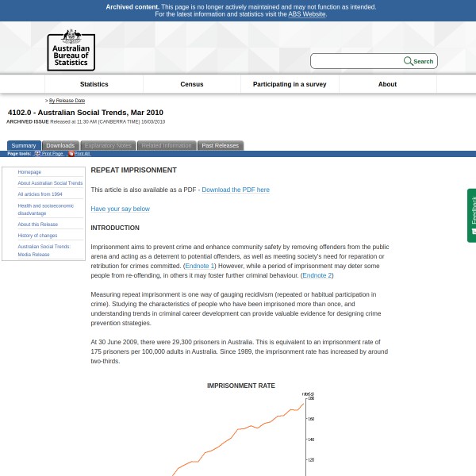
Task: Open the Statistics menu
Action: coord(94,84)
